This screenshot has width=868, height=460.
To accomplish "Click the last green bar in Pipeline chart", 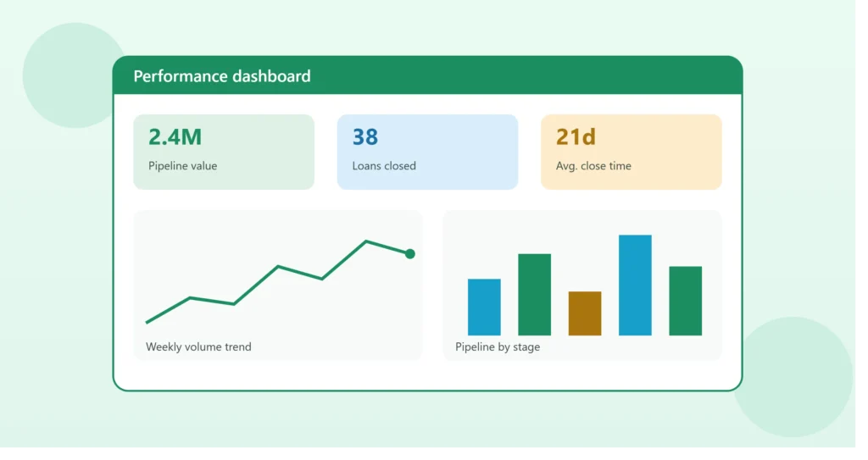I will (685, 301).
